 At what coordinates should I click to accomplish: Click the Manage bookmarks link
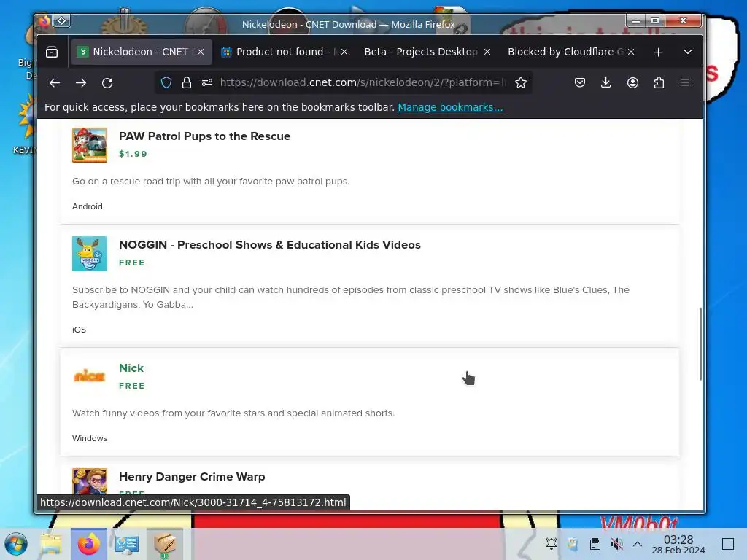click(x=450, y=107)
